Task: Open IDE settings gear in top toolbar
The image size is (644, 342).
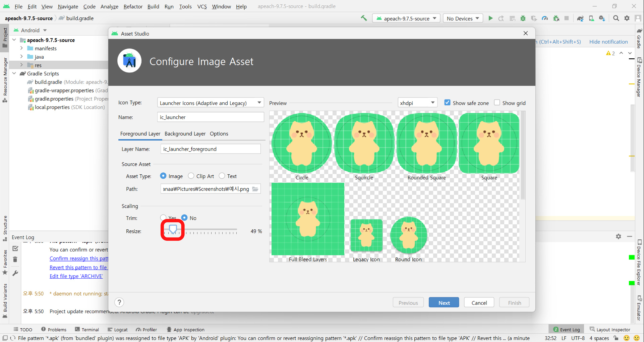Action: pos(627,18)
